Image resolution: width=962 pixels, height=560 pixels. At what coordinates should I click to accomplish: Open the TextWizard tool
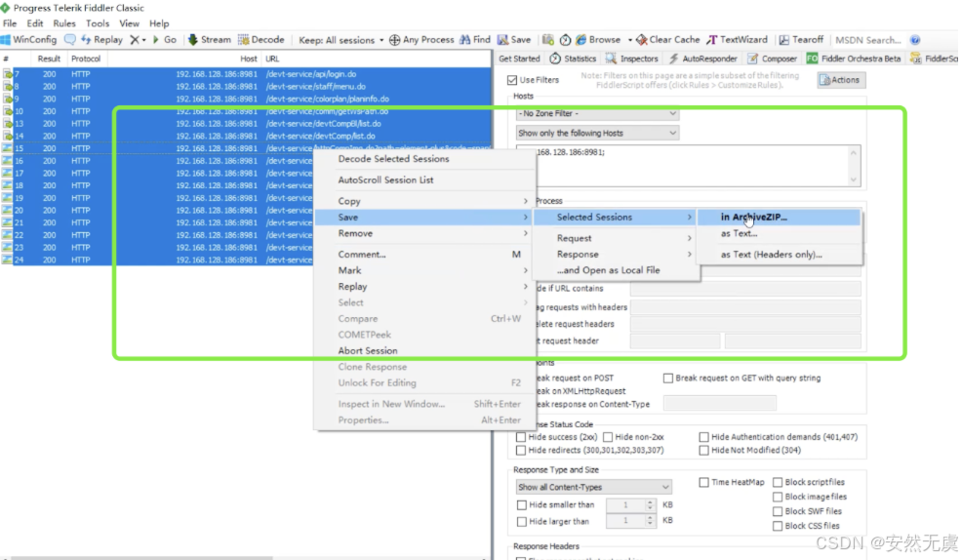(x=738, y=40)
